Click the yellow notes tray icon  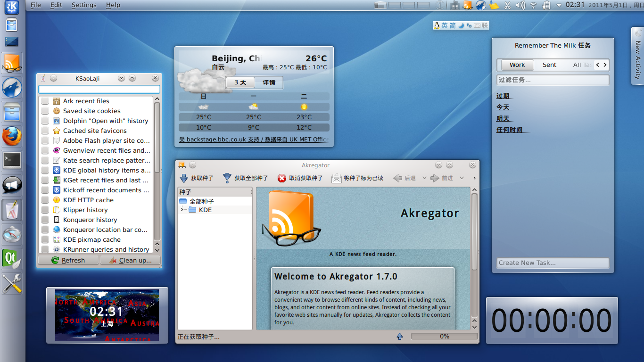[x=494, y=5]
